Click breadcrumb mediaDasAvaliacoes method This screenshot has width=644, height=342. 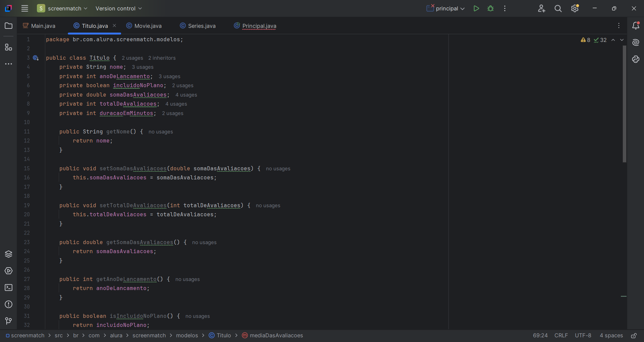(272, 336)
